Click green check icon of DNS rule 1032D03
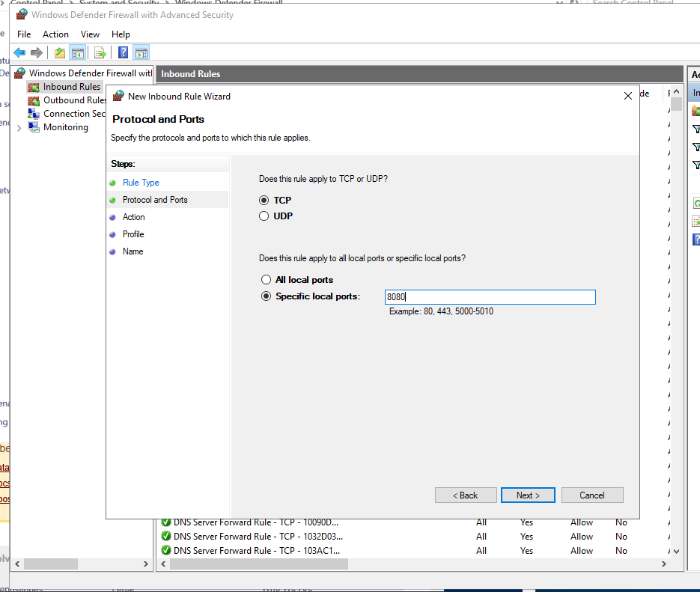The height and width of the screenshot is (592, 700). pos(166,536)
